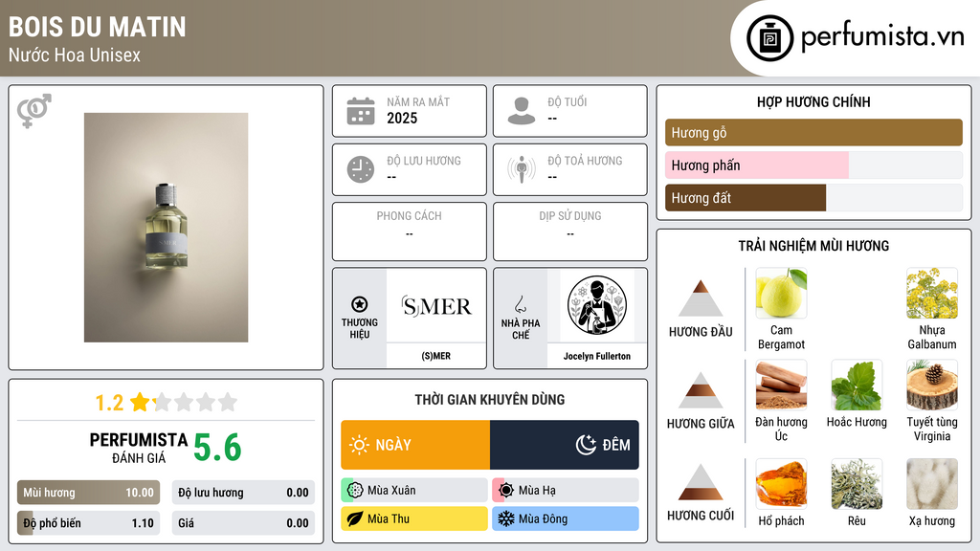
Task: Click the (S)MER brand logo
Action: [436, 306]
